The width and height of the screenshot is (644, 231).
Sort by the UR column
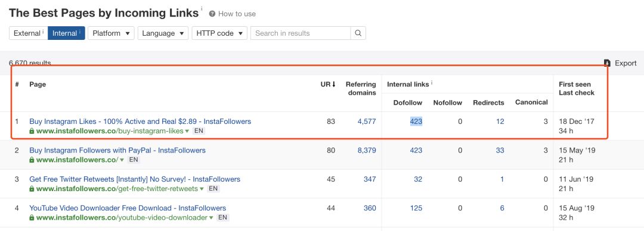coord(328,84)
